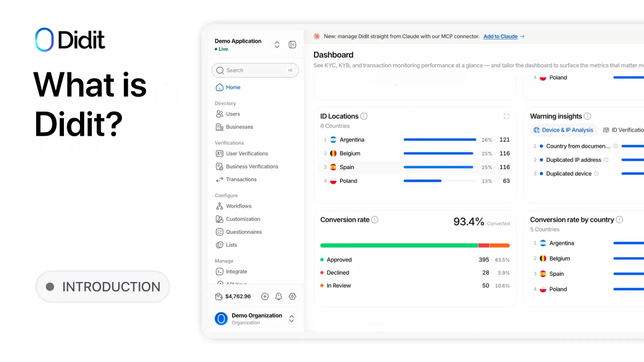
Task: Select Spain in Conversion rate by country
Action: [x=588, y=274]
